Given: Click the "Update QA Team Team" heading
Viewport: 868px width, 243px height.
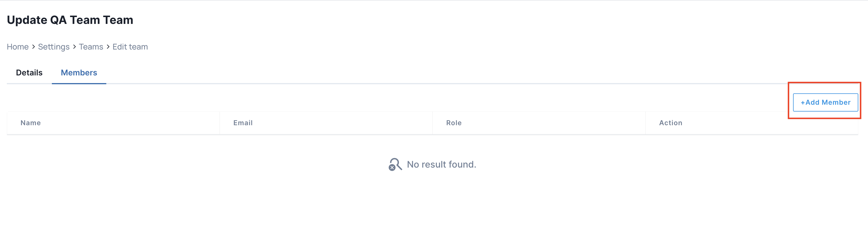Looking at the screenshot, I should [70, 20].
